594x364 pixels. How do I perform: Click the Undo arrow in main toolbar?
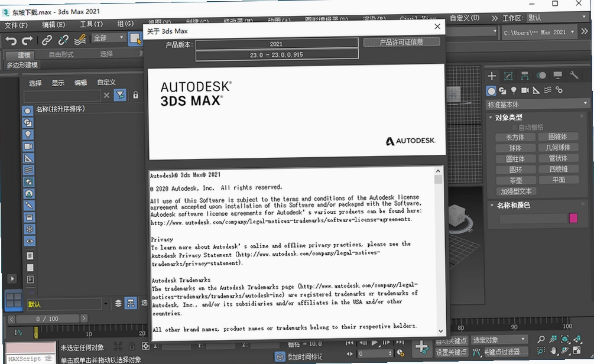(x=11, y=40)
